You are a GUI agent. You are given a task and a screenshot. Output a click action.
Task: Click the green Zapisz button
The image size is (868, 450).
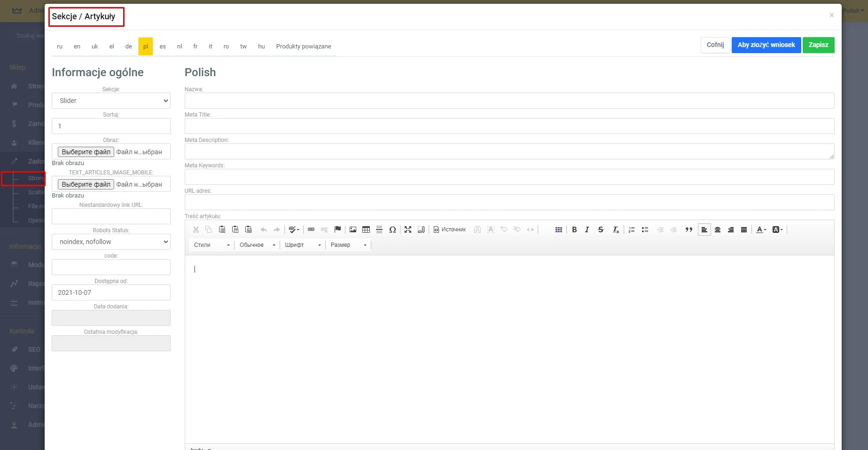tap(818, 45)
